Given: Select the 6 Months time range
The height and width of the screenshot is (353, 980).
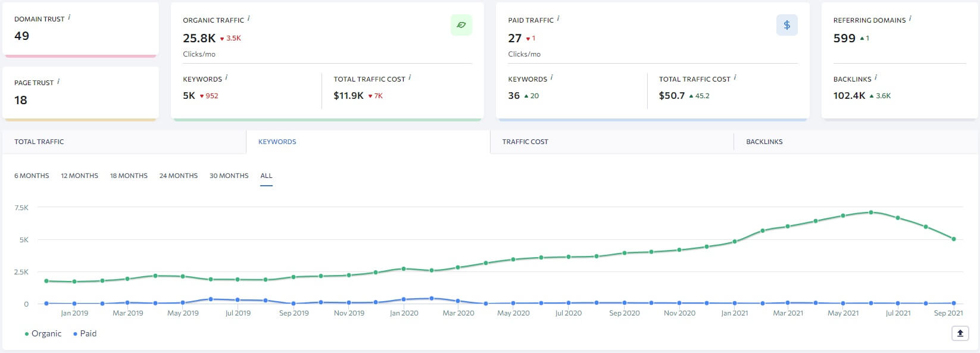Looking at the screenshot, I should tap(32, 176).
